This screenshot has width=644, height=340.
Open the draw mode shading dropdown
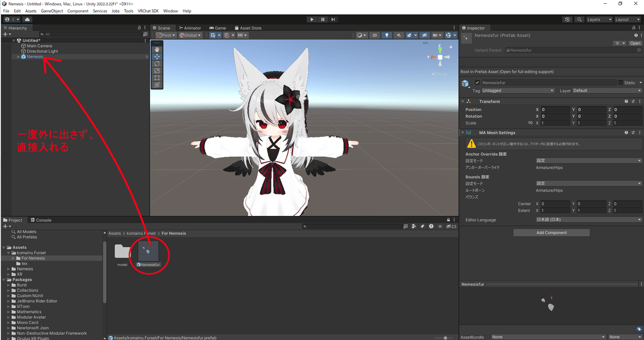(361, 35)
